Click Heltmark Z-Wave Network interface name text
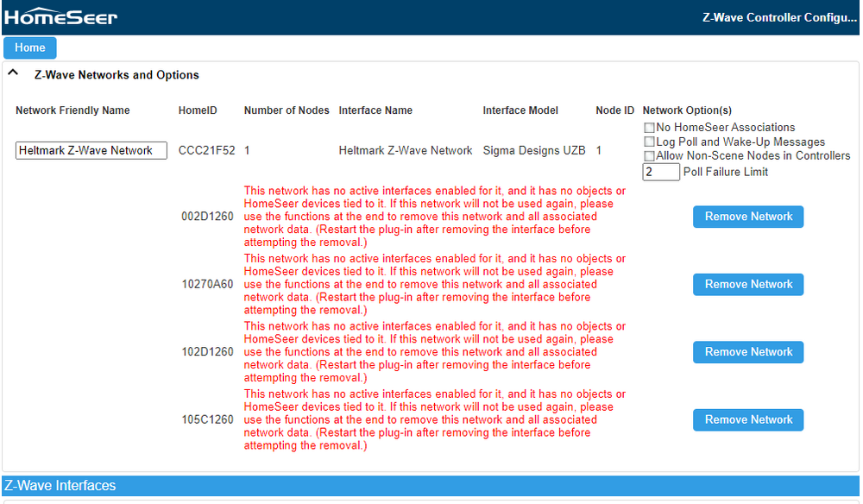The height and width of the screenshot is (504, 863). (406, 151)
